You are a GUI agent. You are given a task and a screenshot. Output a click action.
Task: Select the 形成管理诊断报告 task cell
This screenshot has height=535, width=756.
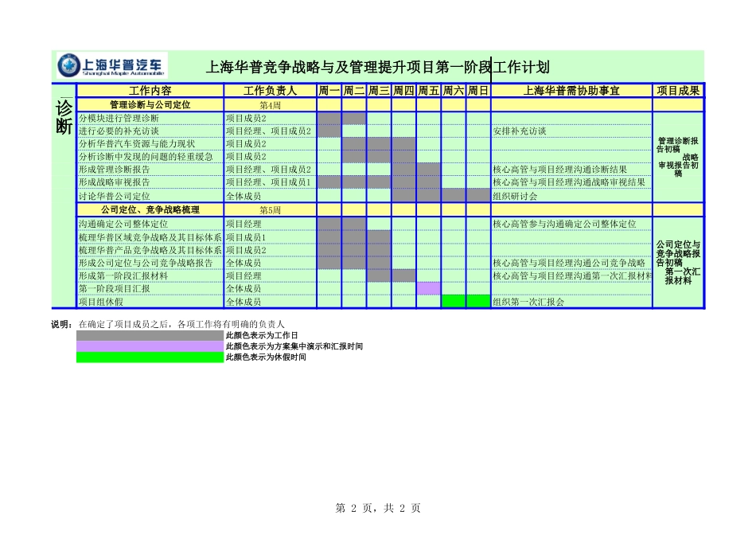tap(150, 170)
